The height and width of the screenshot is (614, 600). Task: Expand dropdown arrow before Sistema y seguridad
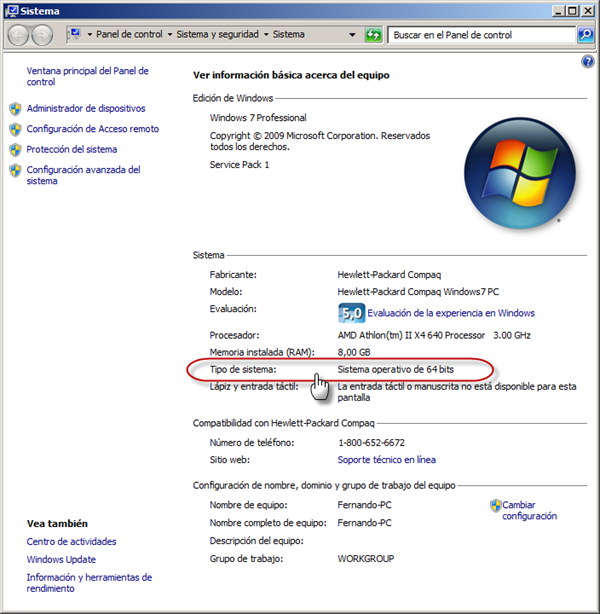point(170,35)
